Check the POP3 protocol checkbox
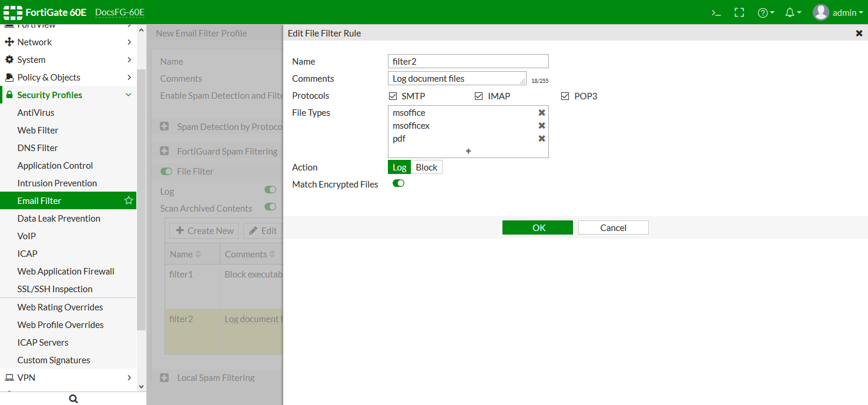The width and height of the screenshot is (868, 405). click(565, 96)
